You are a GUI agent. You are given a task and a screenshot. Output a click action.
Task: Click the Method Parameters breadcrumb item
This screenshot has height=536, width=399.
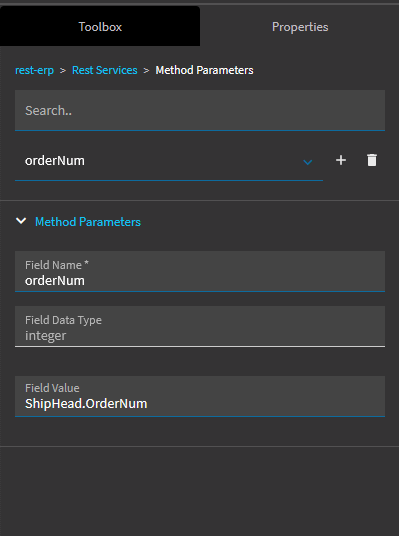[x=204, y=70]
